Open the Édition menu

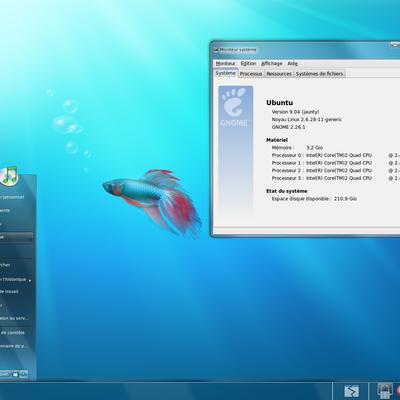coord(248,63)
